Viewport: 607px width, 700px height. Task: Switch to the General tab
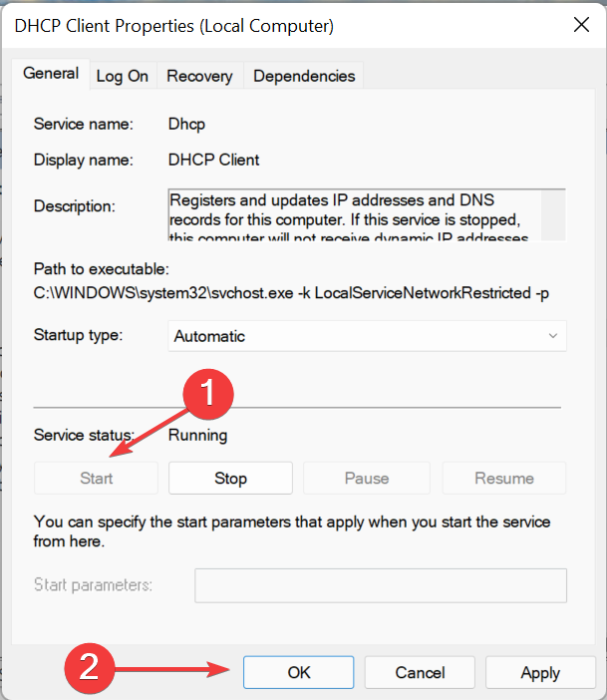[x=51, y=74]
